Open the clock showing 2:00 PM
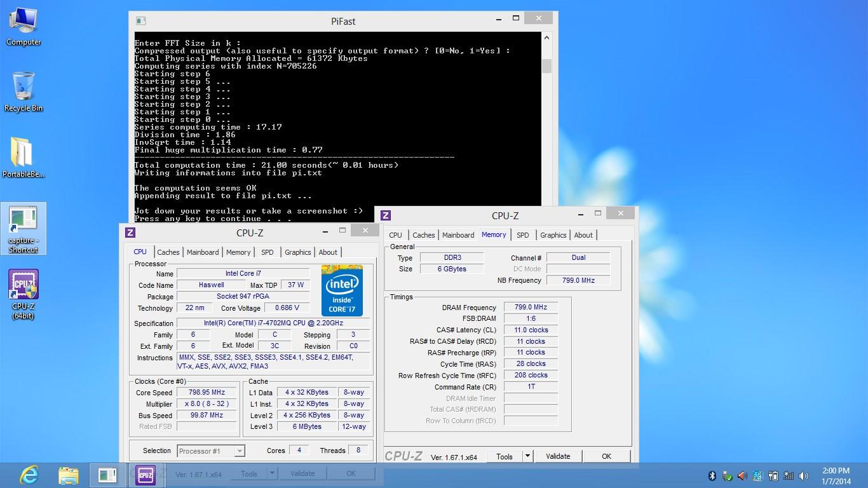868x488 pixels. click(x=836, y=476)
